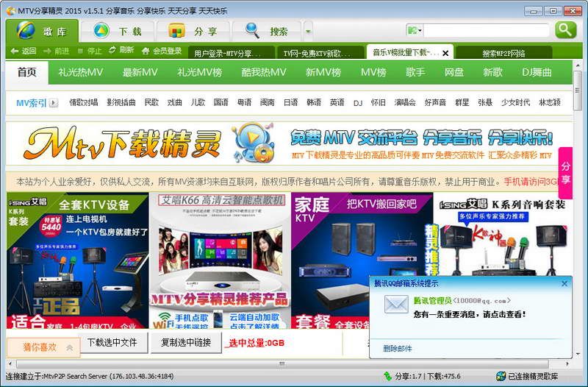Open the 儿歌 category link

click(x=198, y=102)
